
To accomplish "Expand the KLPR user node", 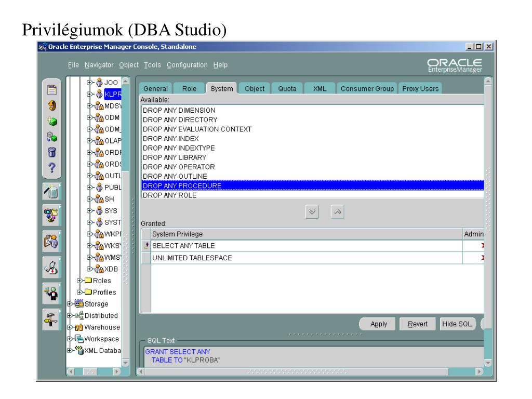I will tap(89, 94).
